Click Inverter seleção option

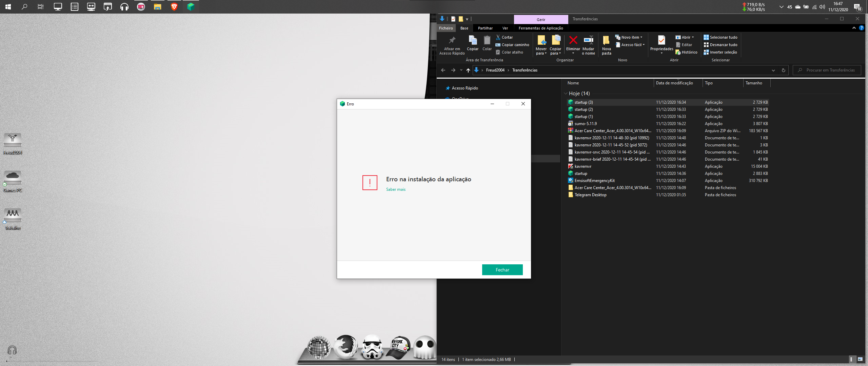click(x=720, y=52)
